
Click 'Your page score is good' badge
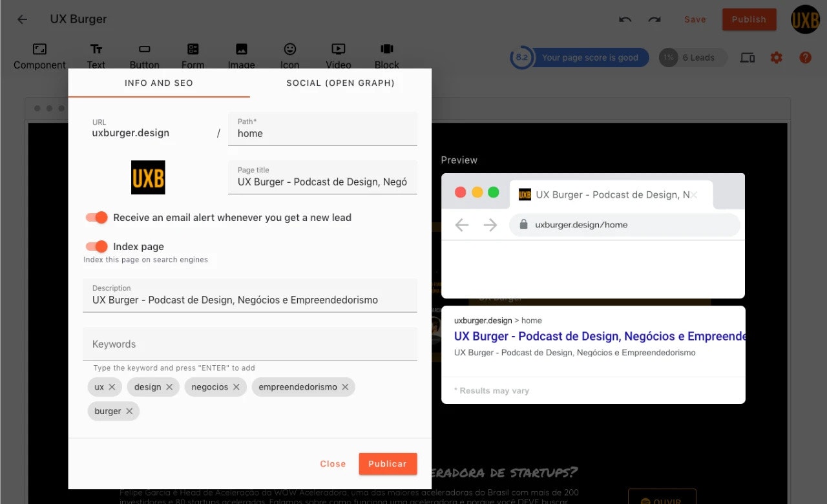(x=591, y=58)
